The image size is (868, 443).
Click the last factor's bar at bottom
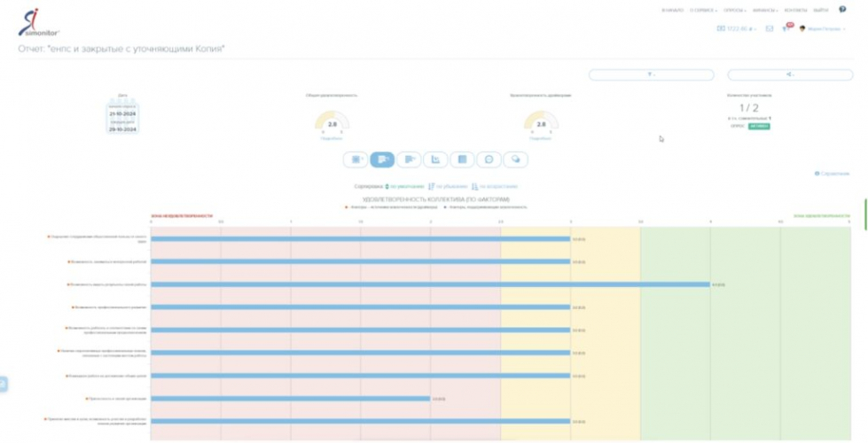[360, 422]
